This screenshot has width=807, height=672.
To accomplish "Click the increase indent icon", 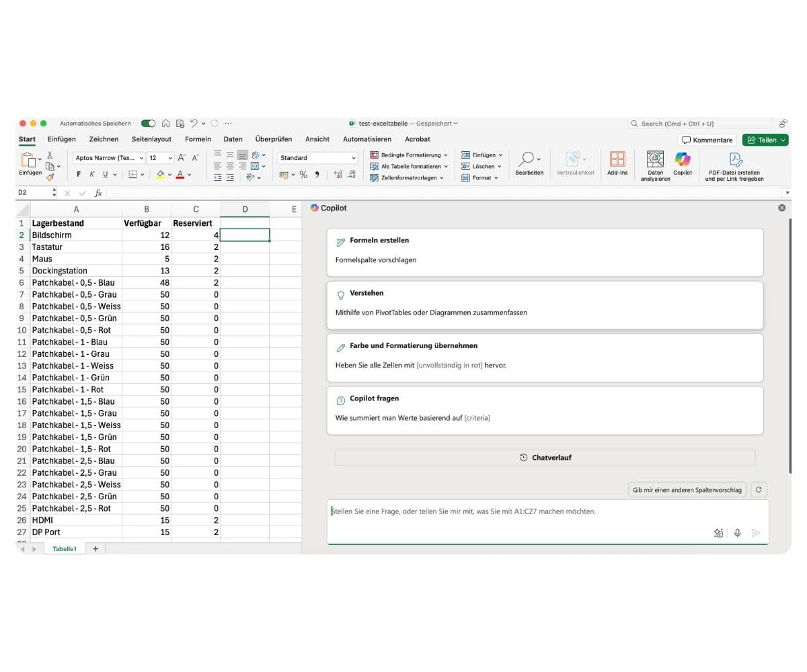I will 230,177.
